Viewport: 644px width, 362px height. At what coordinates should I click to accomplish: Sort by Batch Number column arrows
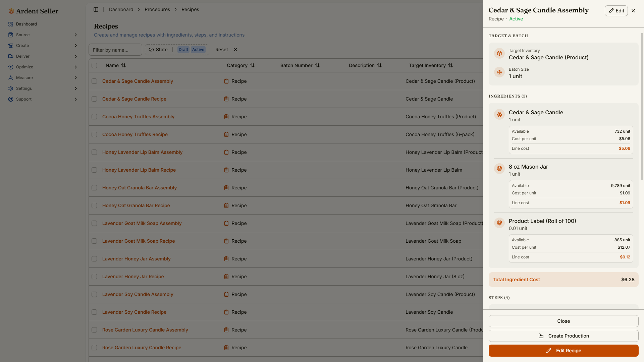[317, 65]
